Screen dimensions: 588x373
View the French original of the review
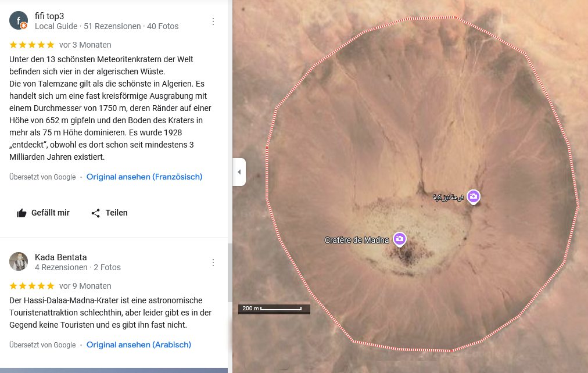tap(144, 177)
